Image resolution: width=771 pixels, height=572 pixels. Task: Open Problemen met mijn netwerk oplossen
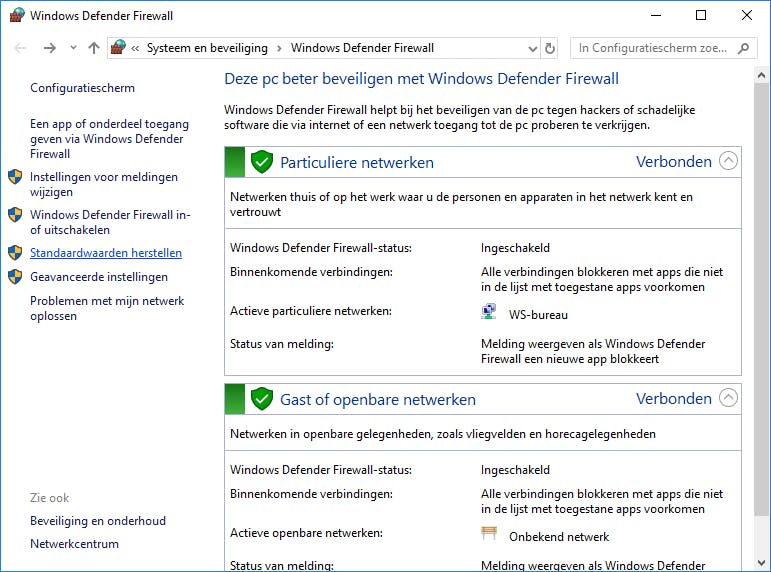[107, 308]
